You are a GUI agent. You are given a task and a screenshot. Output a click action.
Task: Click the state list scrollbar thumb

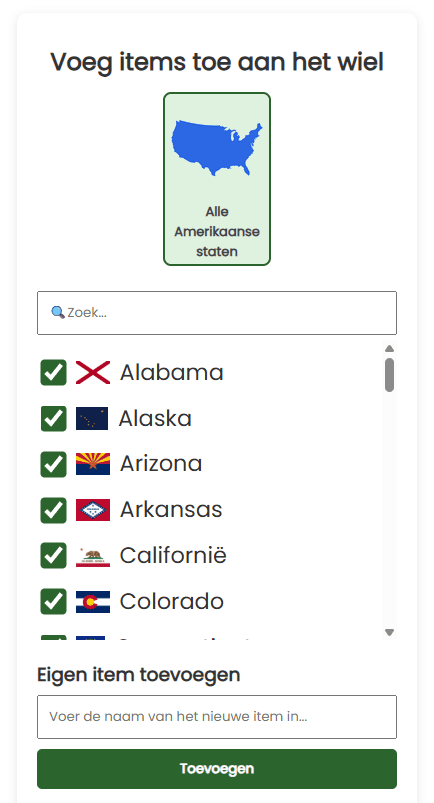(389, 375)
